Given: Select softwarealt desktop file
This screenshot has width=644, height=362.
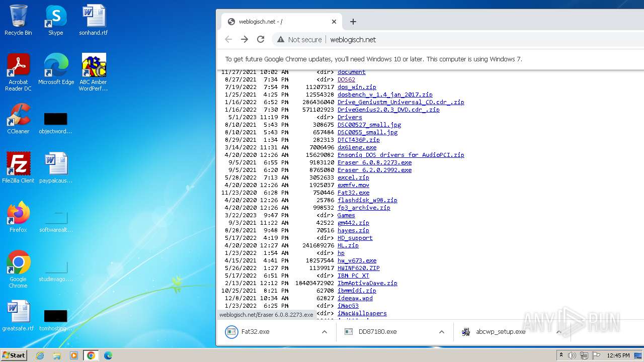Looking at the screenshot, I should point(55,222).
